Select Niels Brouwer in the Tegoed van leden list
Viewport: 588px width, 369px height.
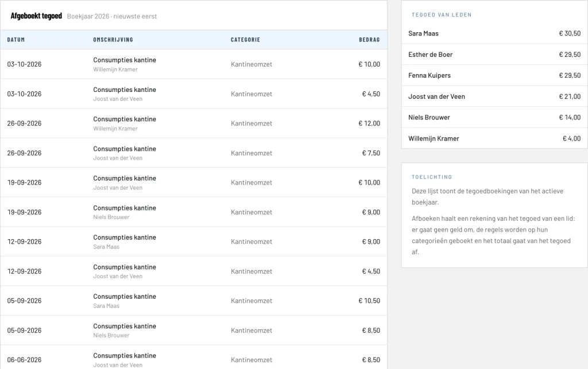point(429,117)
